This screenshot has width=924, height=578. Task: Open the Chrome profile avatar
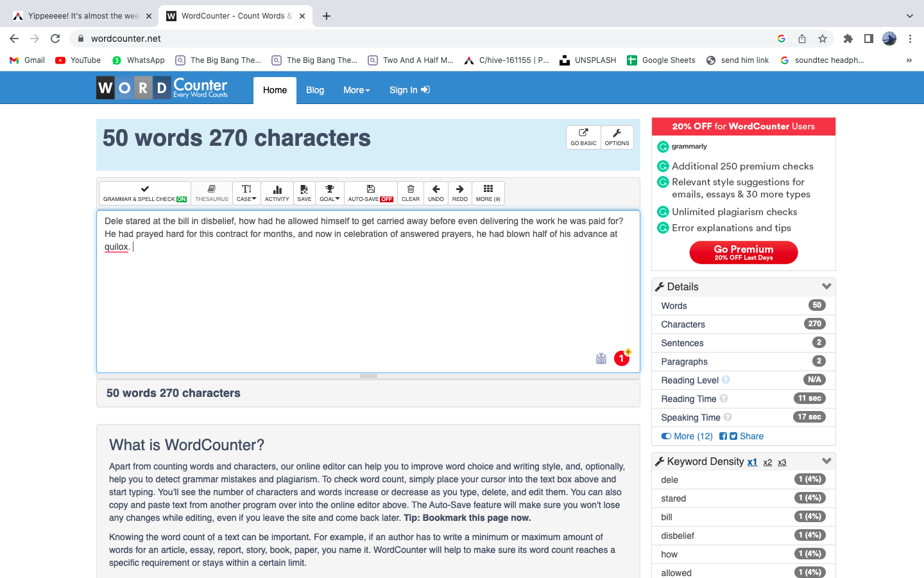click(x=889, y=39)
